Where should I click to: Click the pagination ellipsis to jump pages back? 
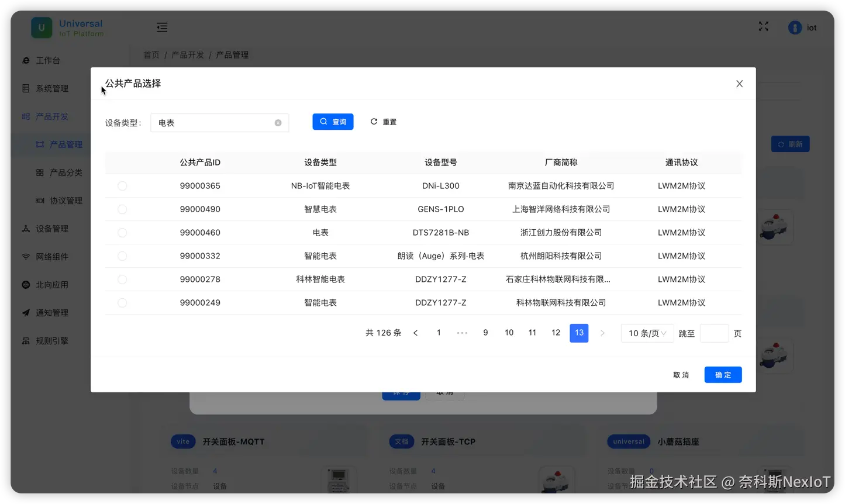[462, 333]
